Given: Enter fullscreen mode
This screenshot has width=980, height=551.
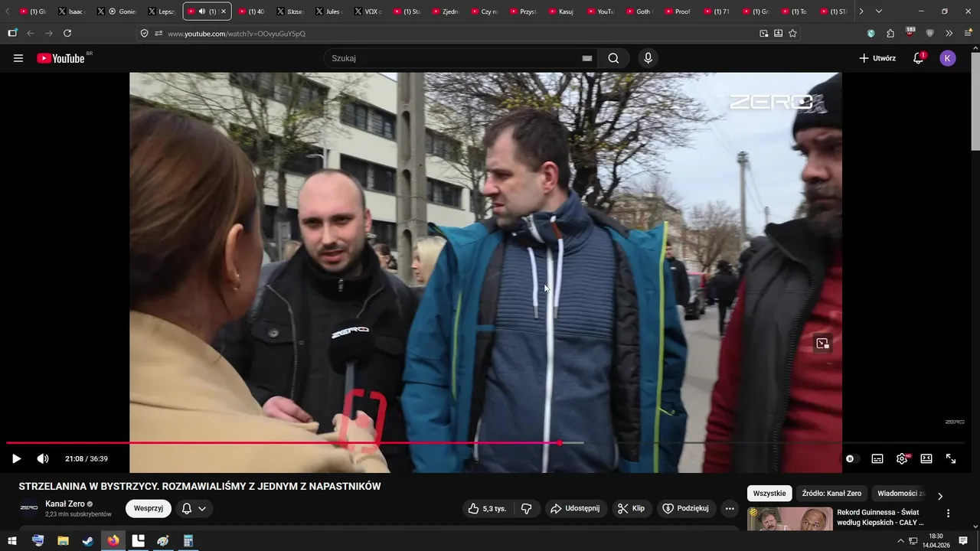Looking at the screenshot, I should 951,458.
